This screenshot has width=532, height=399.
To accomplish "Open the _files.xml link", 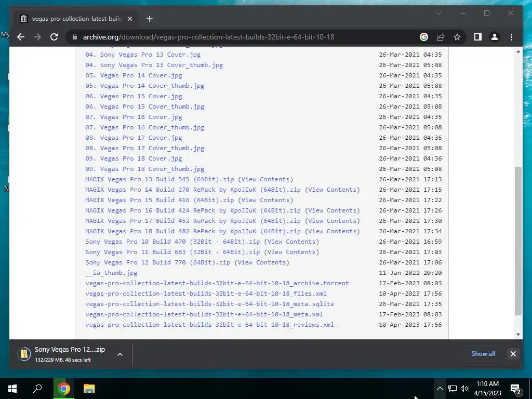I will [206, 294].
